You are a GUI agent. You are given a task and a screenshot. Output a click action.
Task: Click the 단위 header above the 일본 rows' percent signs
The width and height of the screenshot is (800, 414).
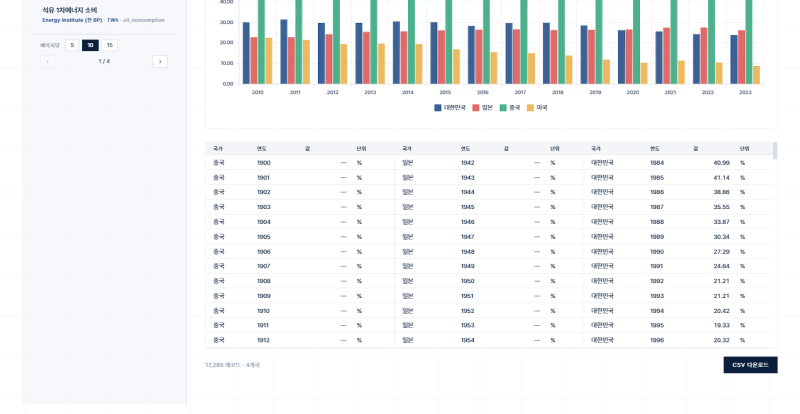[555, 149]
